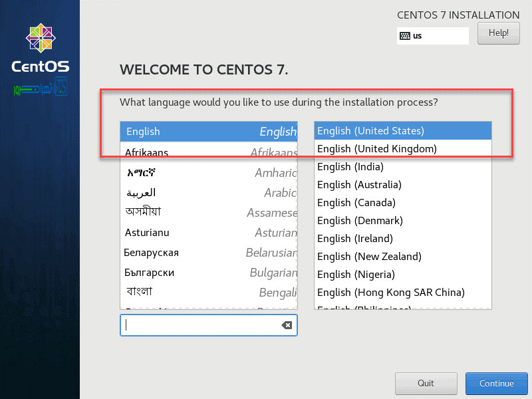Select Afrikaans in the language list
The height and width of the screenshot is (399, 532).
click(x=208, y=152)
